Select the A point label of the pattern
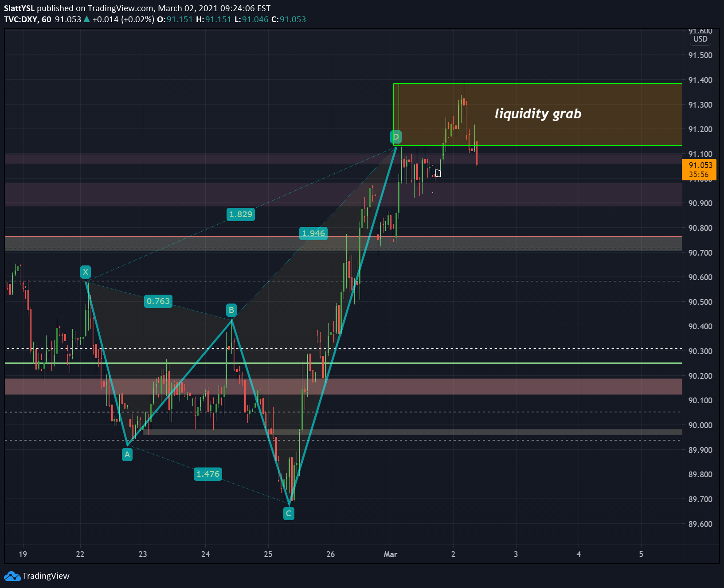The height and width of the screenshot is (588, 724). tap(127, 455)
